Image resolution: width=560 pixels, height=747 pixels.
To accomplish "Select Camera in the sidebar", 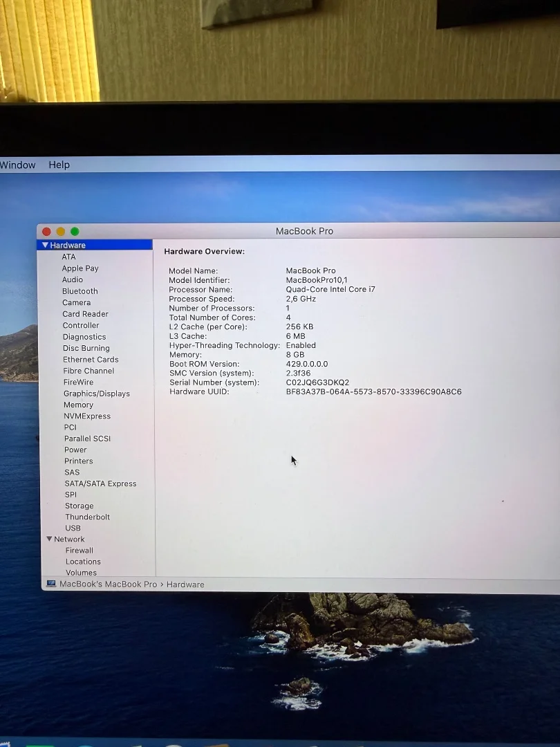I will 76,302.
